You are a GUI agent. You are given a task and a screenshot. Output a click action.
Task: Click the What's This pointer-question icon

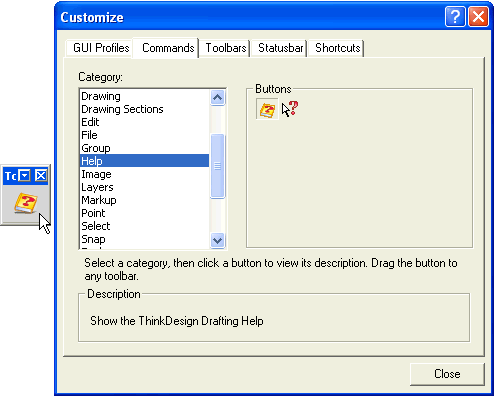click(290, 109)
